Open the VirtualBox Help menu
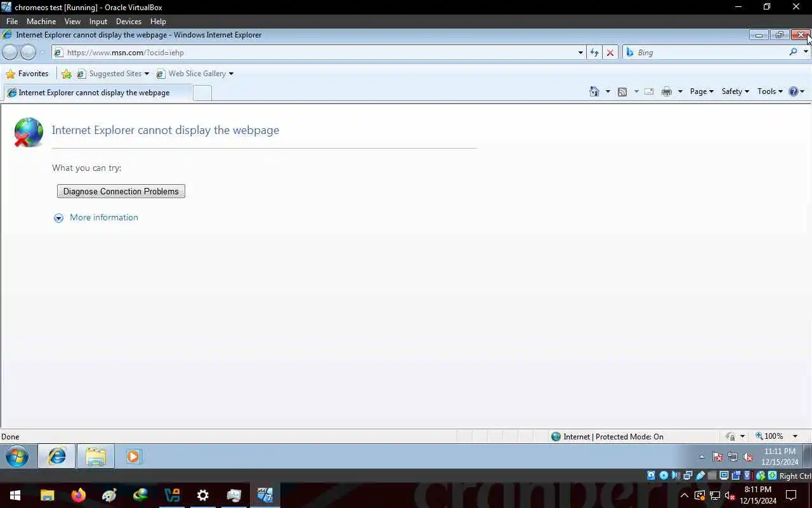 coord(158,21)
